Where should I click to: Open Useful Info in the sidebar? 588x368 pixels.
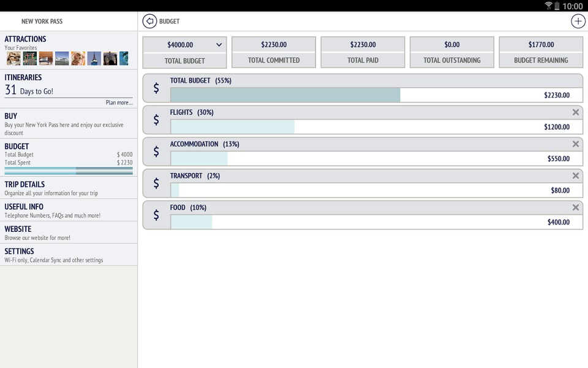pos(69,210)
